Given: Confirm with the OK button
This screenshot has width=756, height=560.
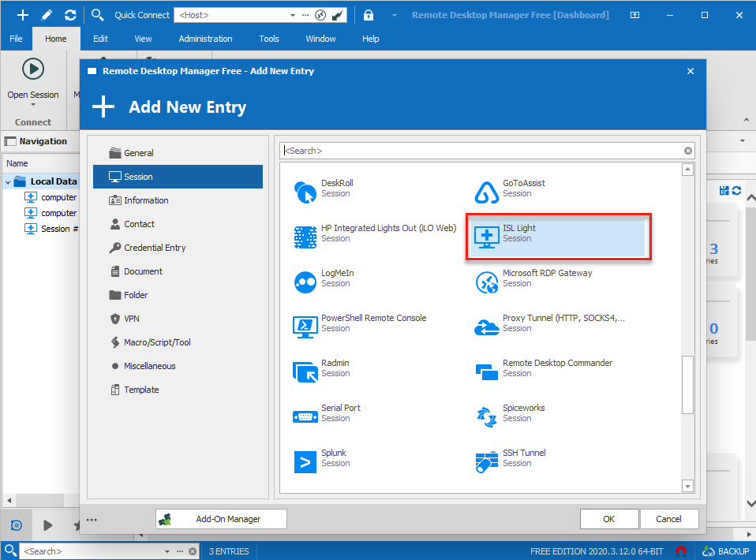Looking at the screenshot, I should click(x=608, y=519).
